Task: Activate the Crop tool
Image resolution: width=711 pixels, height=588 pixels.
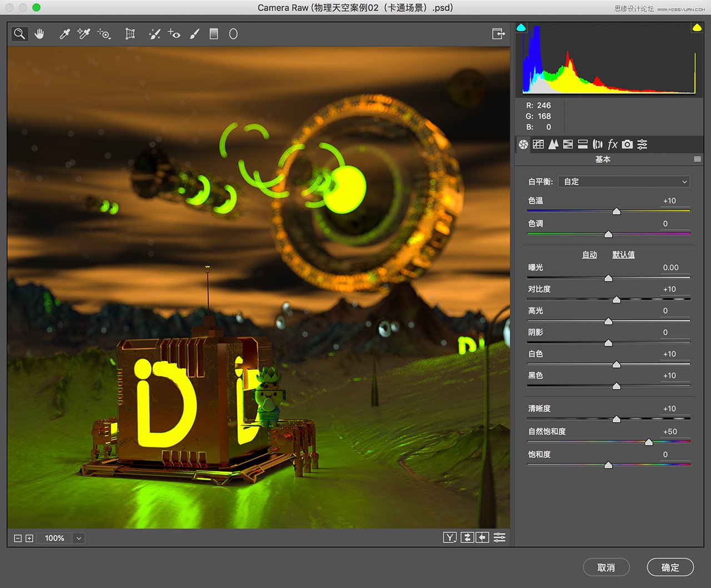Action: tap(129, 33)
